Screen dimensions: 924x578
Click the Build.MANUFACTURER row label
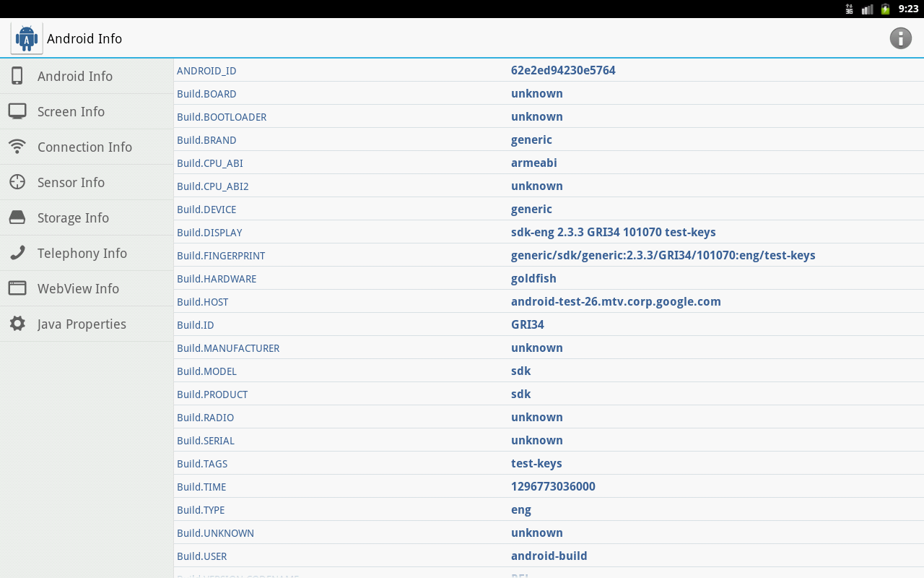228,348
